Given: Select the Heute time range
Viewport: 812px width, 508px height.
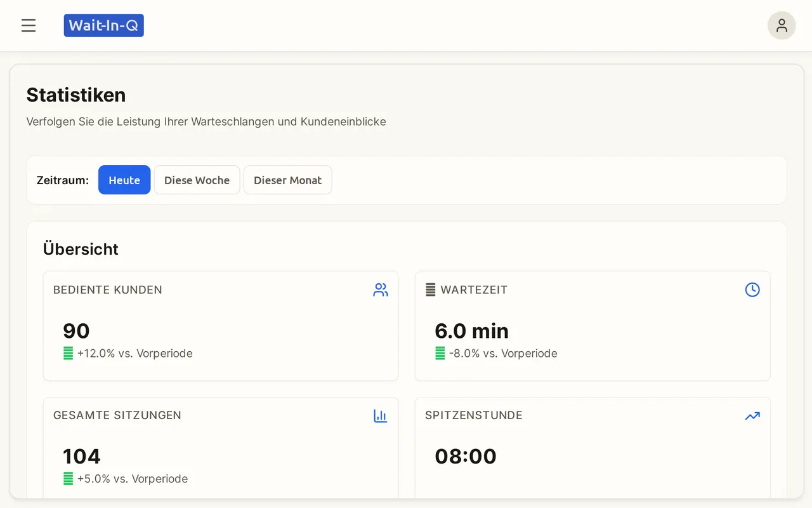Looking at the screenshot, I should pyautogui.click(x=124, y=180).
